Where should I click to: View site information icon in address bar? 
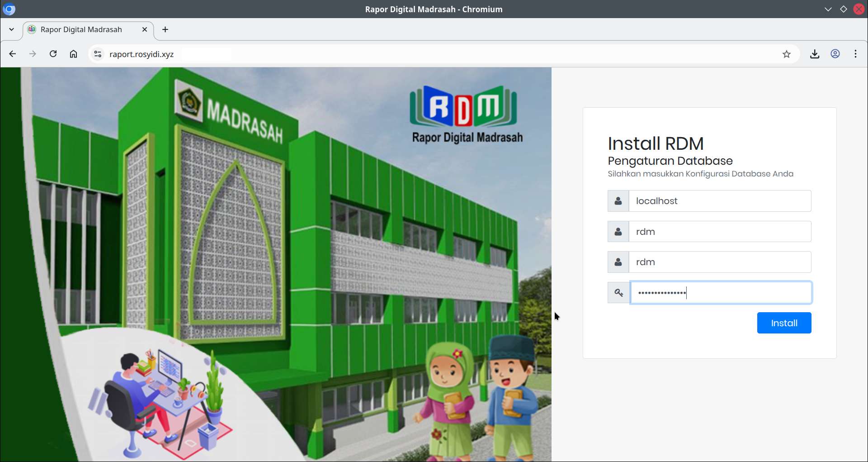coord(98,54)
